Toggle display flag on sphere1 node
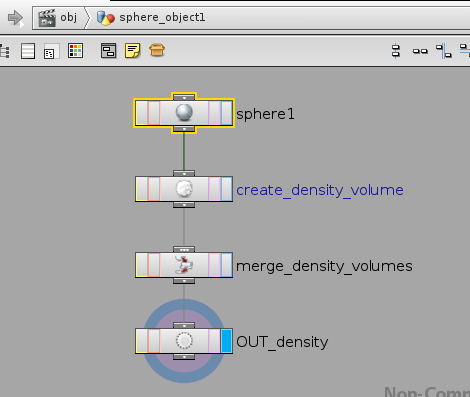The image size is (470, 397). (x=227, y=113)
